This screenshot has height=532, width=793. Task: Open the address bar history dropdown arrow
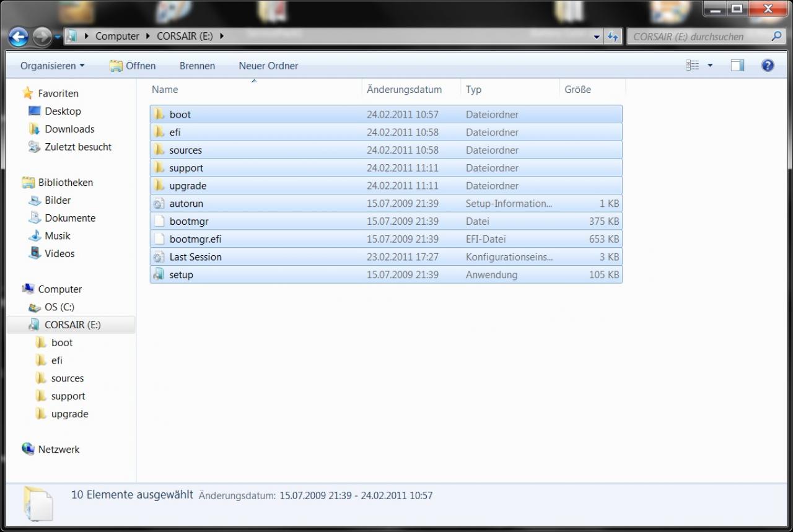(597, 37)
